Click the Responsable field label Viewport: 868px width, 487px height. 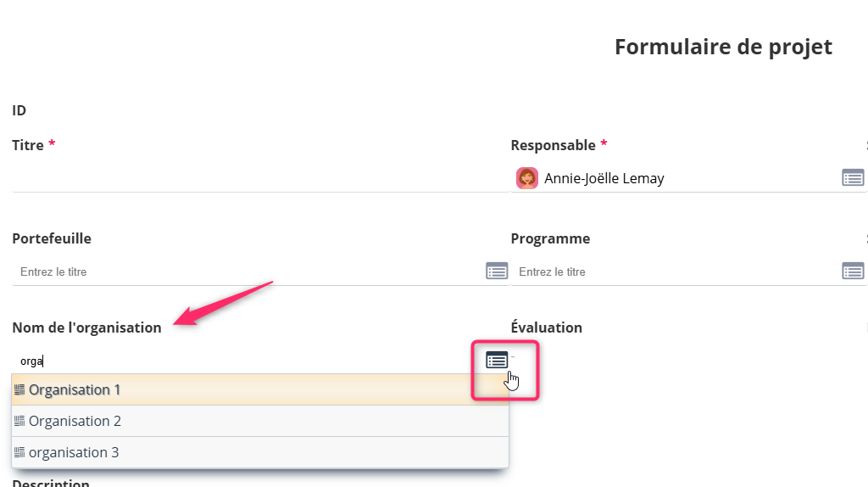[553, 145]
